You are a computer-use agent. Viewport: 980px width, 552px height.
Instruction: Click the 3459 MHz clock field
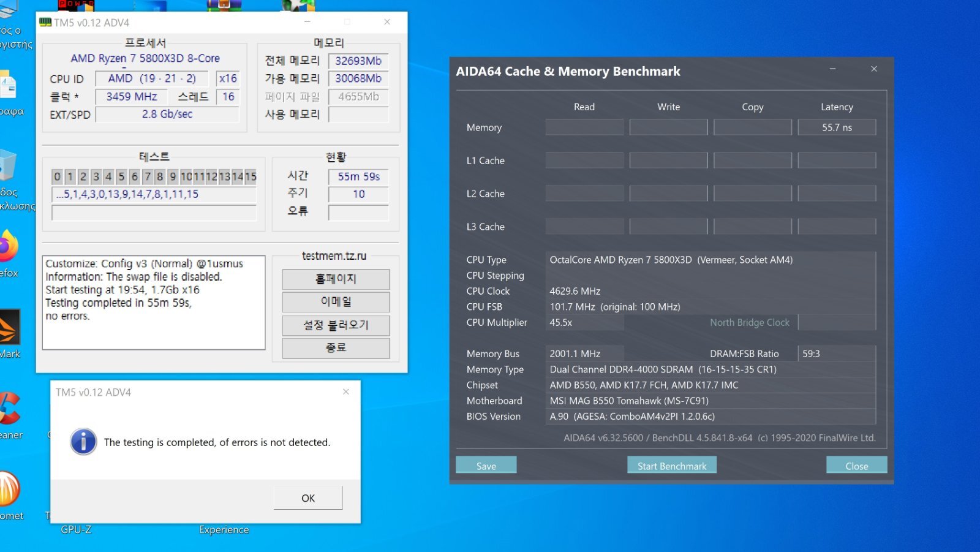point(132,97)
